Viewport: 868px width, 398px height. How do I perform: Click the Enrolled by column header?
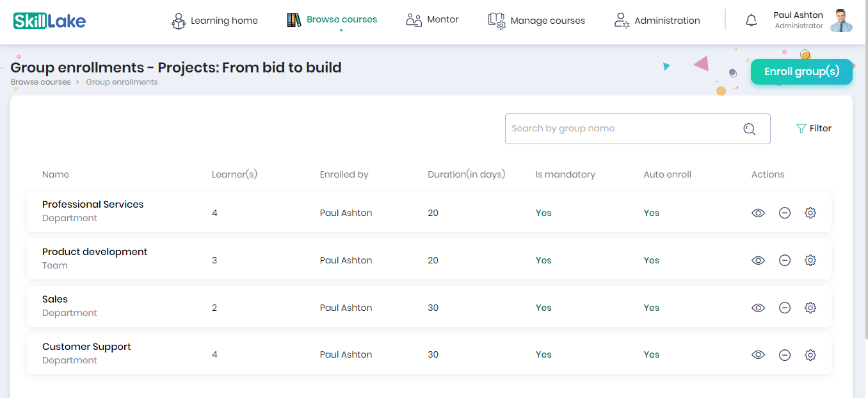click(344, 174)
